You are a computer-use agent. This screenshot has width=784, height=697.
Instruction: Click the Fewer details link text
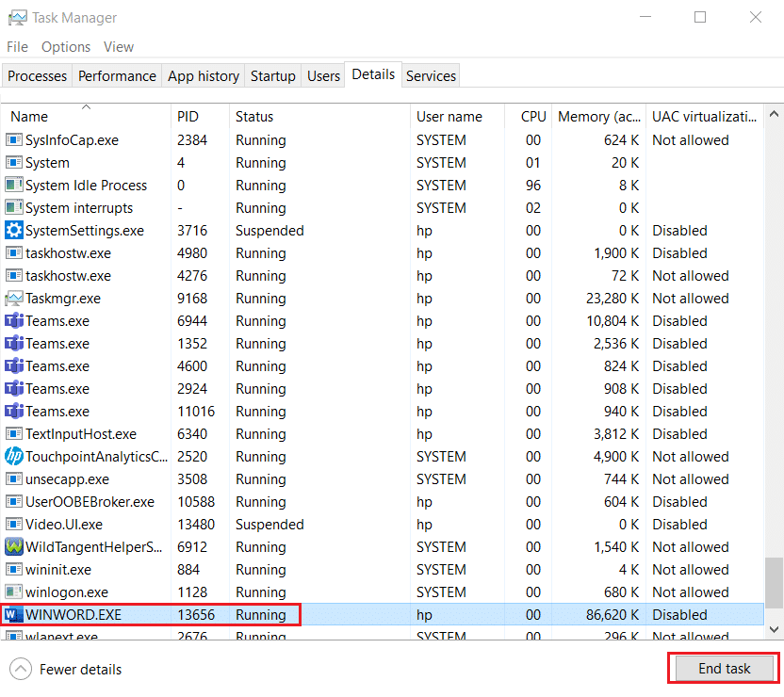80,670
